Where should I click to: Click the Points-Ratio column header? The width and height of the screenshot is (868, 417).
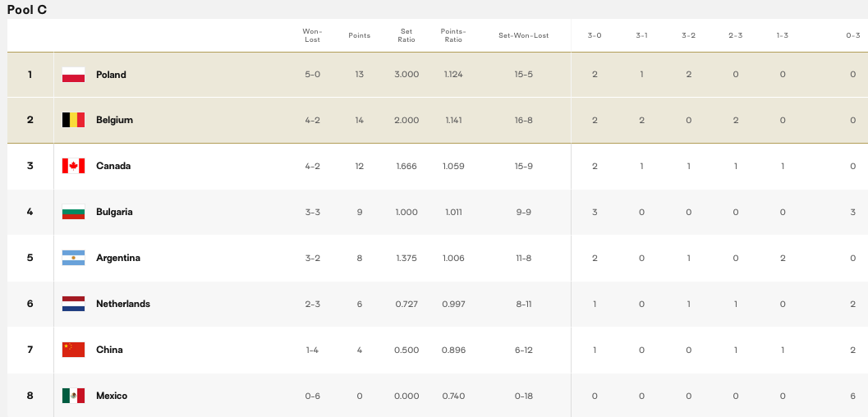click(452, 35)
